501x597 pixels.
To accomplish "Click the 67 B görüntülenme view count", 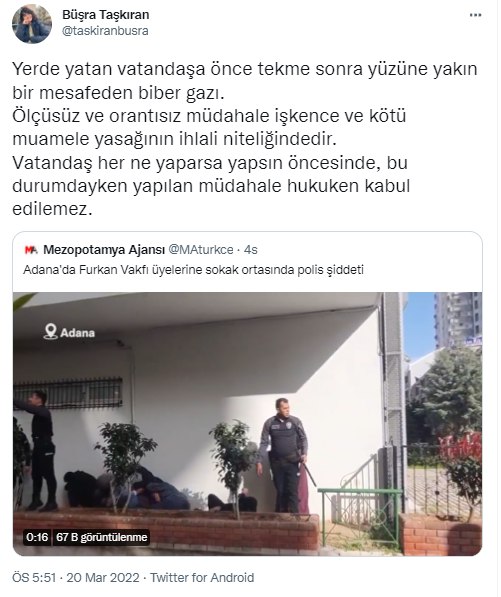I will pos(101,537).
